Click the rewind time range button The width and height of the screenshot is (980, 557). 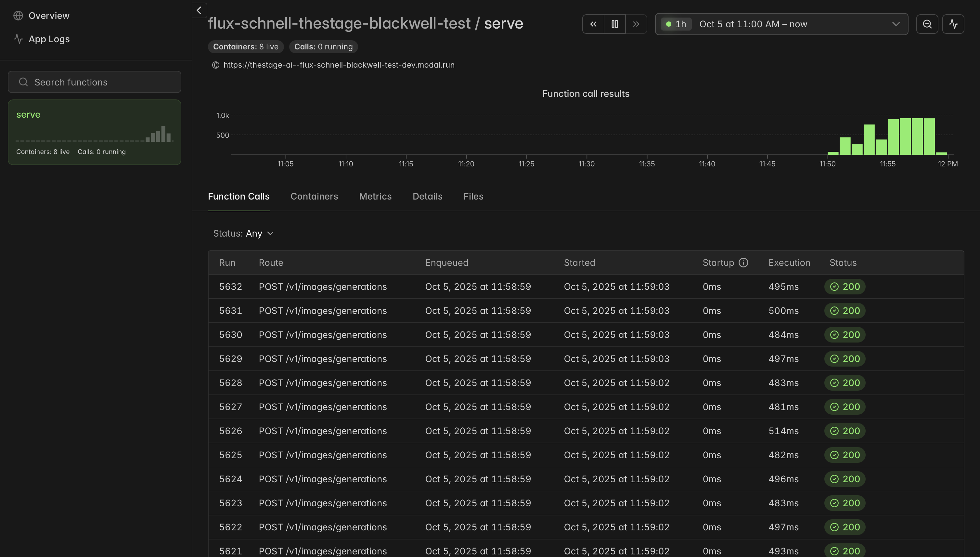(x=593, y=24)
